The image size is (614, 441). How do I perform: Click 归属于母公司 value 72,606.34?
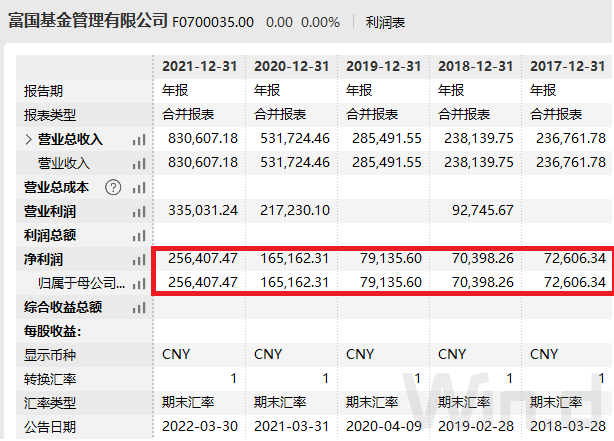point(575,282)
